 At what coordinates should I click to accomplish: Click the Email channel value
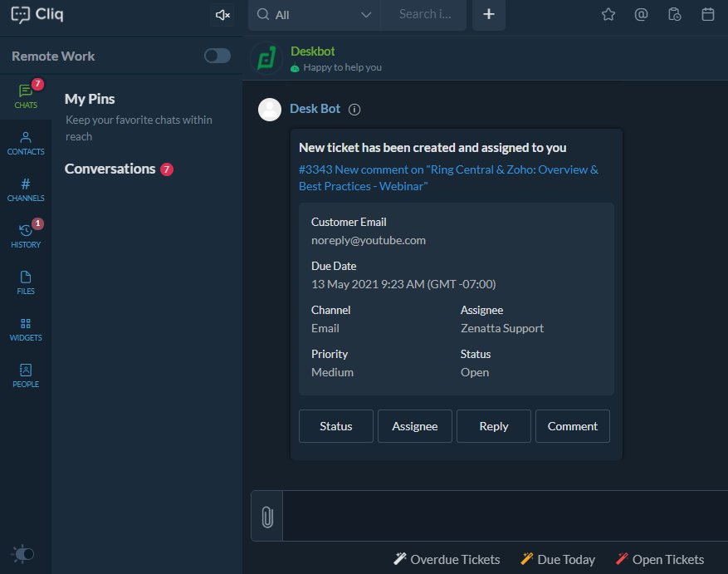(325, 328)
